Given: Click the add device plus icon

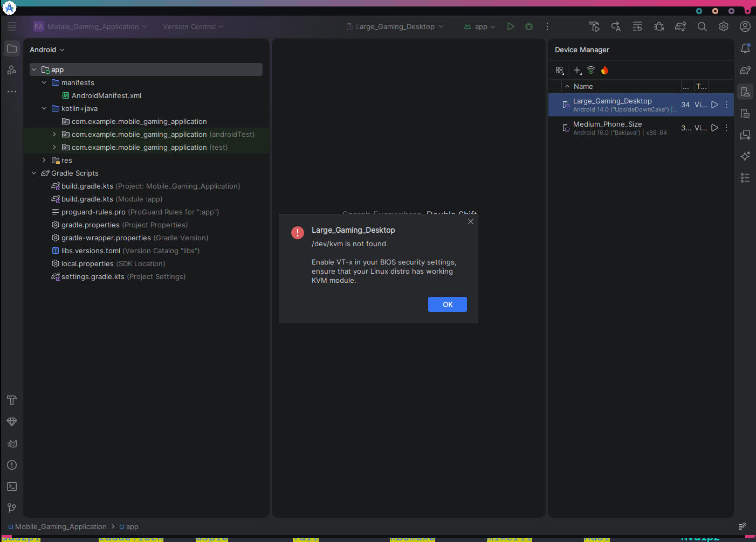Looking at the screenshot, I should pyautogui.click(x=577, y=71).
